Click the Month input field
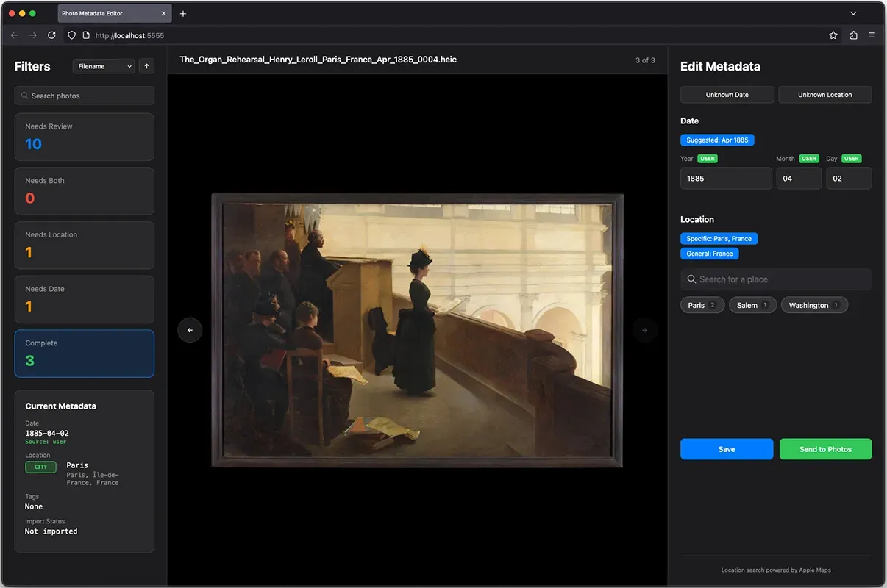887x588 pixels. point(799,179)
